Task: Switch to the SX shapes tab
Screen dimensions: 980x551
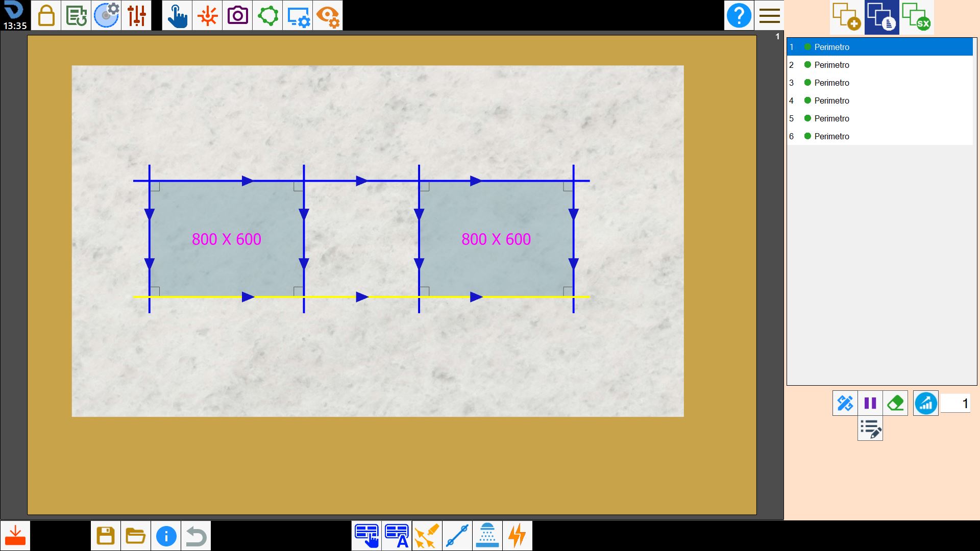Action: [x=917, y=17]
